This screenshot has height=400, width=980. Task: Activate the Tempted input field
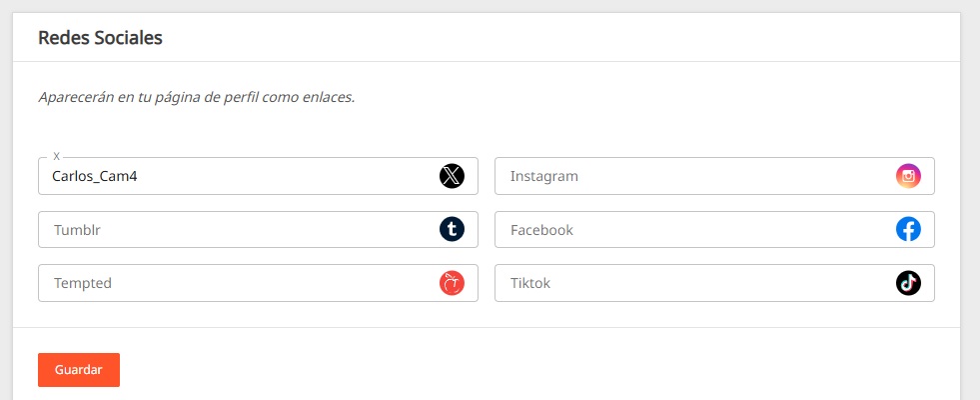[x=258, y=283]
